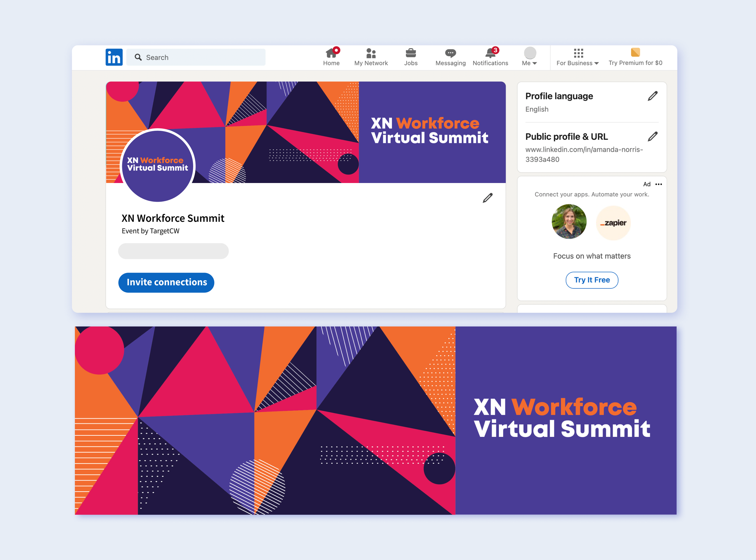Click the LinkedIn logo icon
The image size is (756, 560).
click(x=114, y=57)
